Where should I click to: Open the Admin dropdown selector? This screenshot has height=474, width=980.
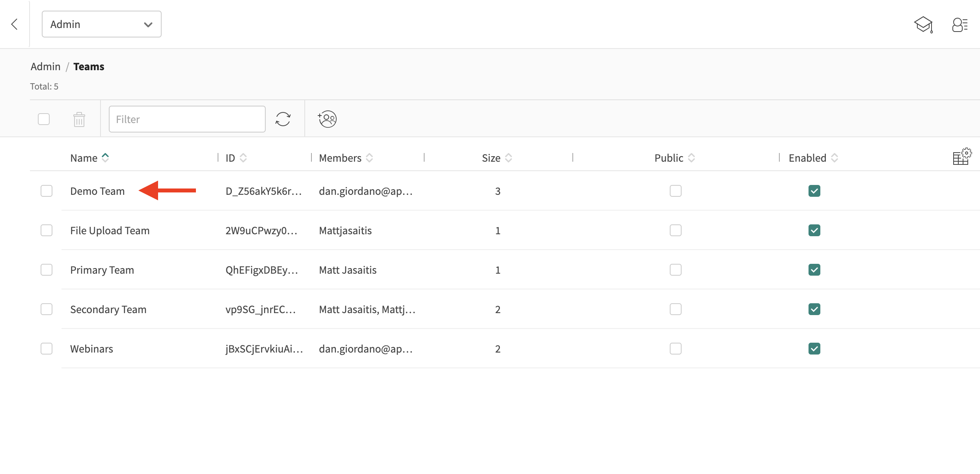tap(102, 24)
